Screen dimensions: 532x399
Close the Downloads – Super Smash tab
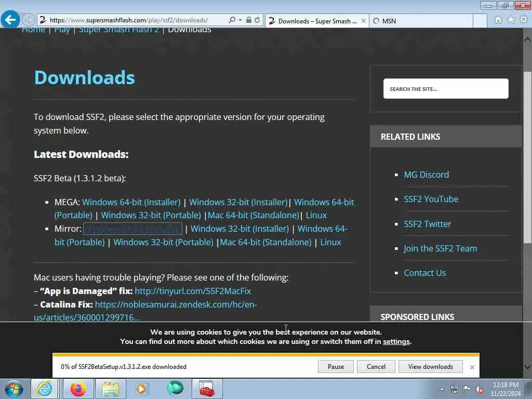364,21
